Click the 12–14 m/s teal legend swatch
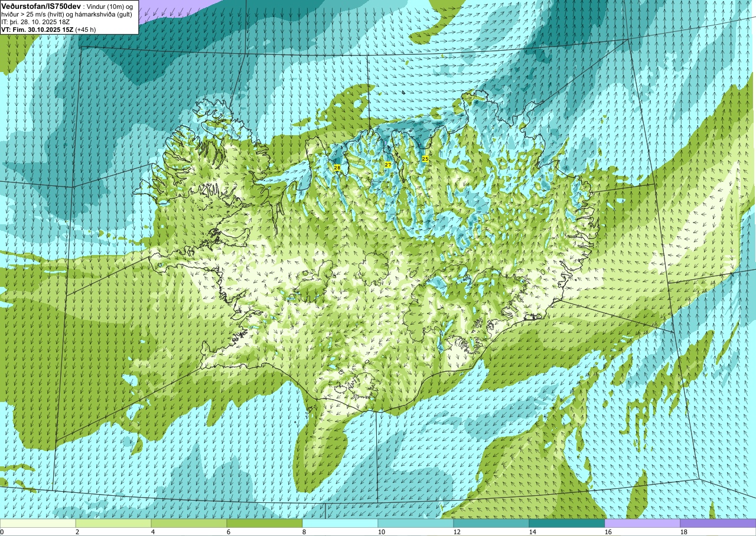The width and height of the screenshot is (756, 536). [491, 523]
